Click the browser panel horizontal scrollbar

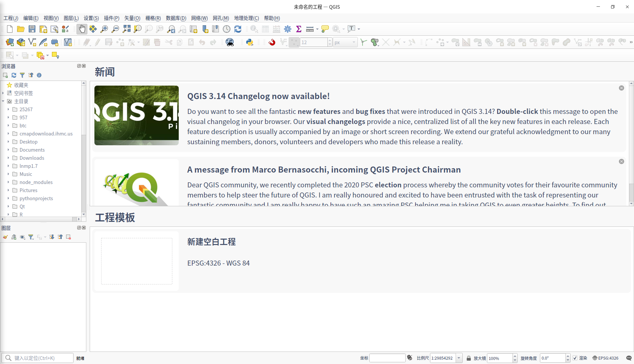(40, 219)
